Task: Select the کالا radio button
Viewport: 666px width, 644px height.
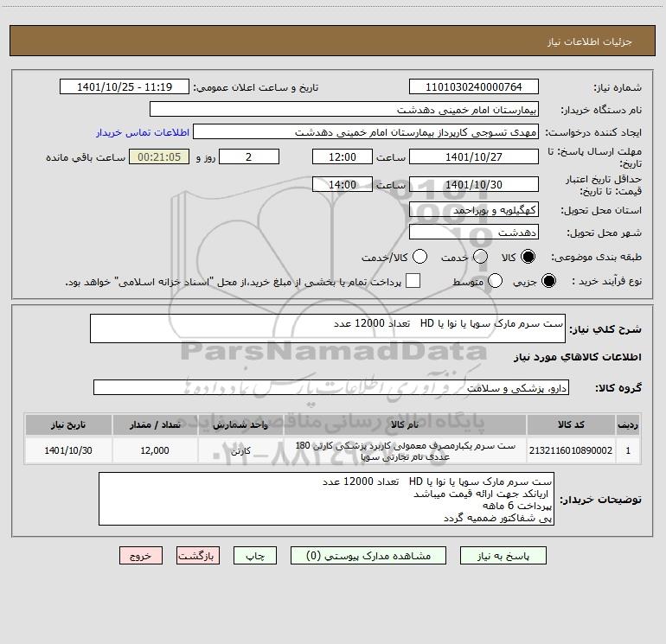Action: click(x=528, y=257)
